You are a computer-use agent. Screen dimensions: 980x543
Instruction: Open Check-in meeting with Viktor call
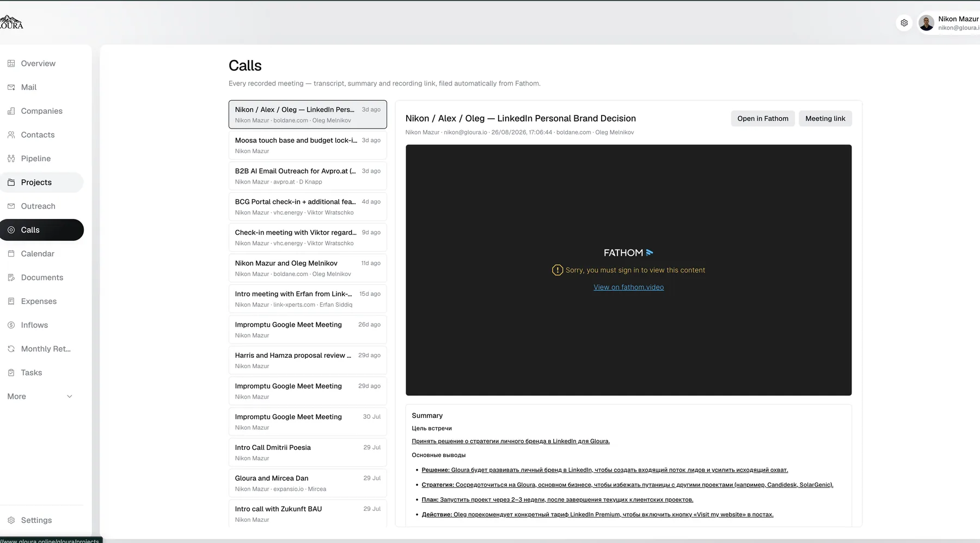[x=308, y=237]
